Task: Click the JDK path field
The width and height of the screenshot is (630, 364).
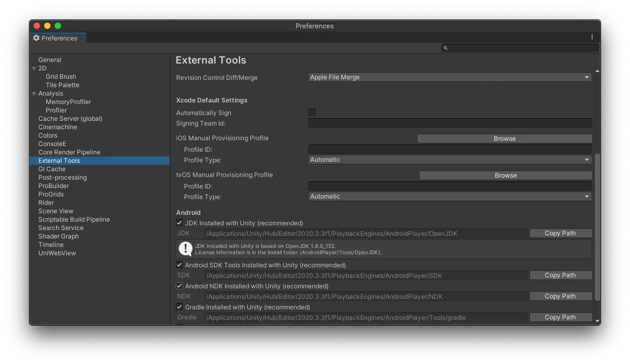Action: [366, 234]
